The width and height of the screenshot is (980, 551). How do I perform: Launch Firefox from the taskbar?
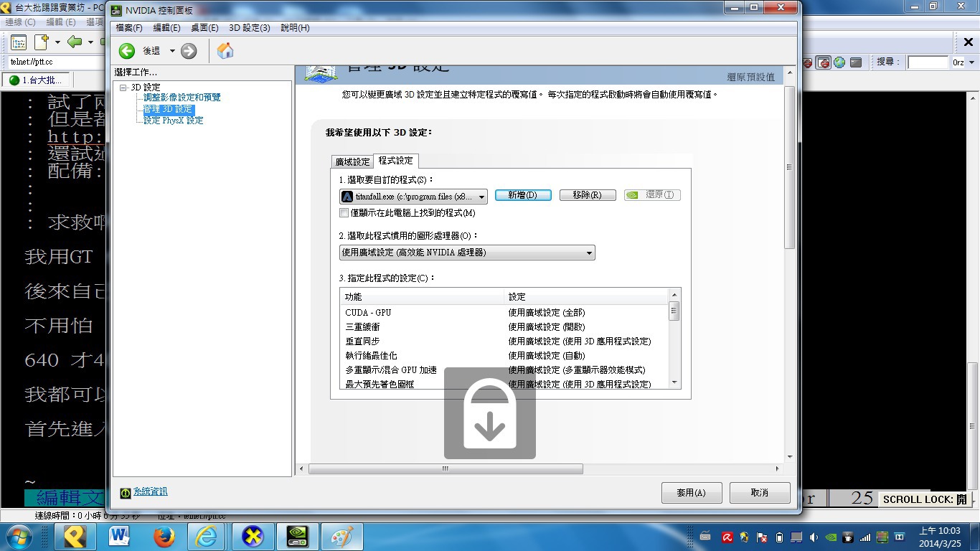(x=164, y=537)
